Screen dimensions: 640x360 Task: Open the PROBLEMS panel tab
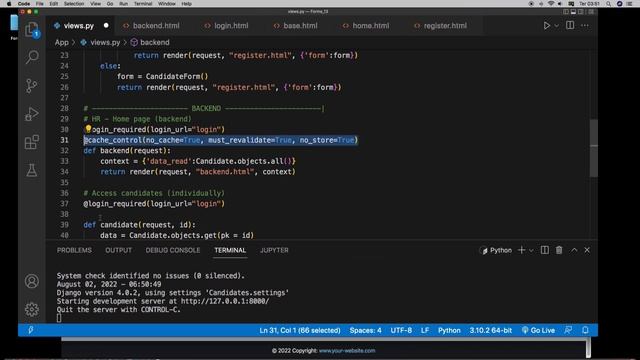[x=74, y=250]
